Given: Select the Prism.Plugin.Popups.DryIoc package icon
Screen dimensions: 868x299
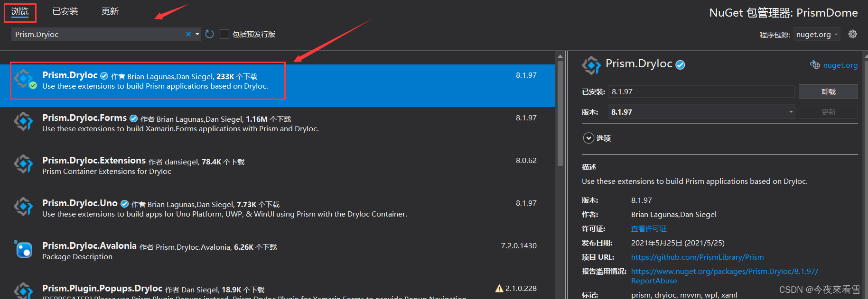Looking at the screenshot, I should click(23, 290).
